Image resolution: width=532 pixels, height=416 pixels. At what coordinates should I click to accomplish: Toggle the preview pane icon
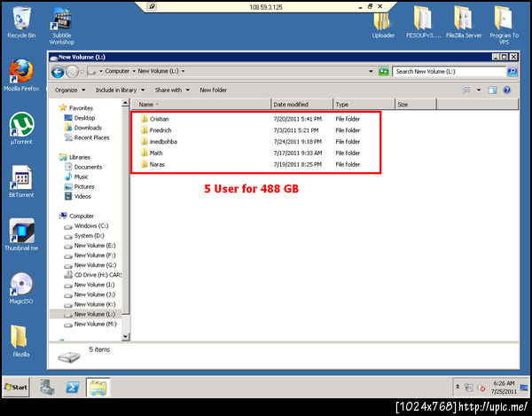point(492,90)
